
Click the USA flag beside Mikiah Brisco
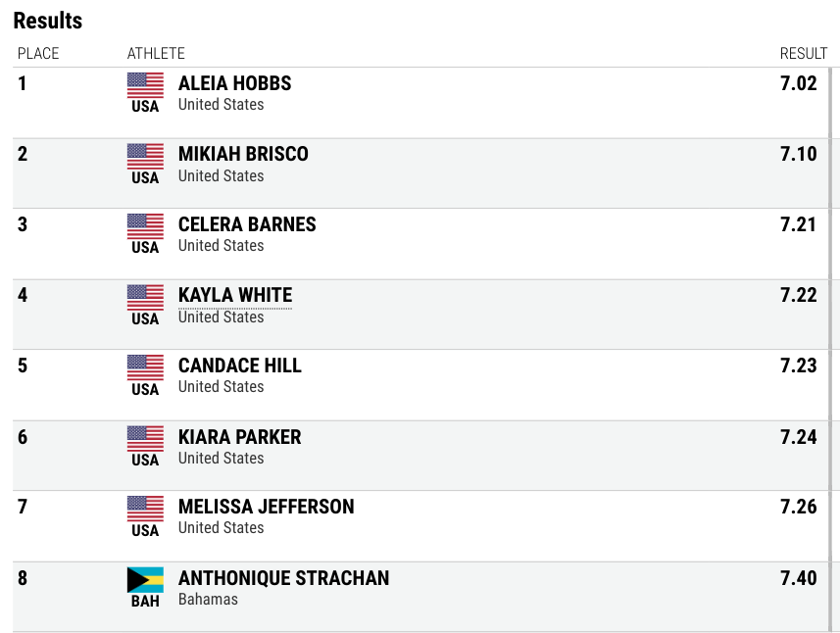[145, 157]
